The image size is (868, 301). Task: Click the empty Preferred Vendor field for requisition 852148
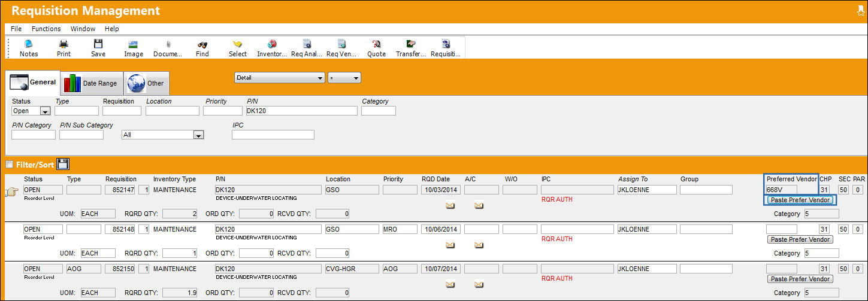(782, 229)
